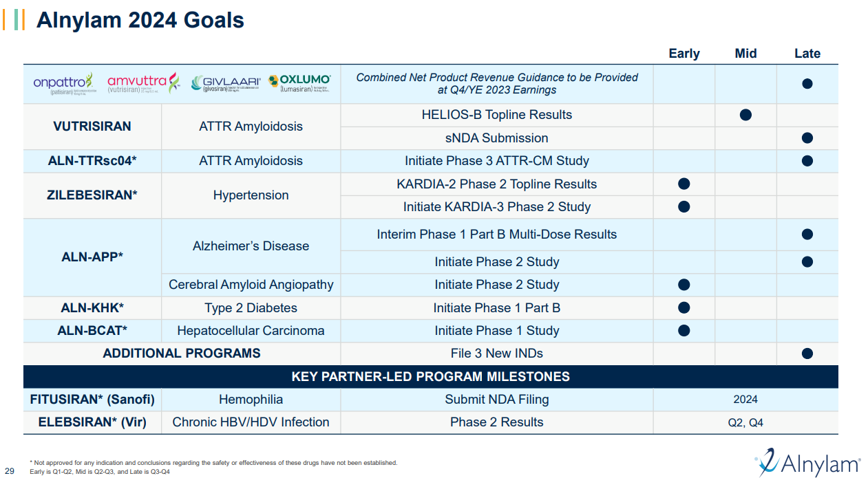868x478 pixels.
Task: Click the Early dot for ALN-BCAT Phase 1 Study
Action: click(684, 330)
